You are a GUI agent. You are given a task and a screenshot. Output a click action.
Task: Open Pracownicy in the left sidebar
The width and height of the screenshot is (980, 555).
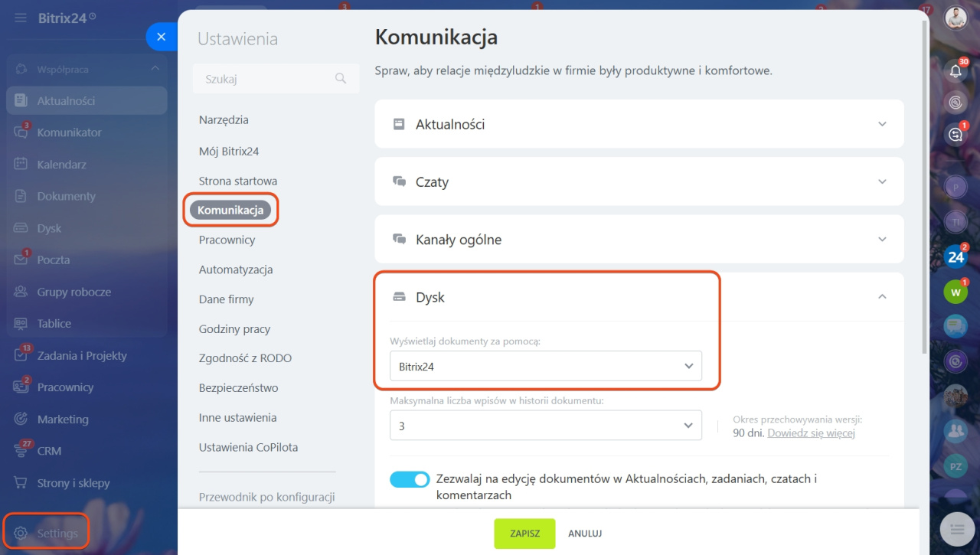tap(65, 387)
